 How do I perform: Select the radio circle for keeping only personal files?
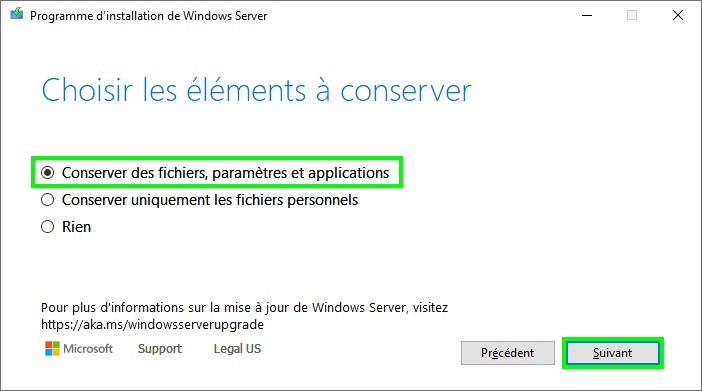click(x=47, y=200)
